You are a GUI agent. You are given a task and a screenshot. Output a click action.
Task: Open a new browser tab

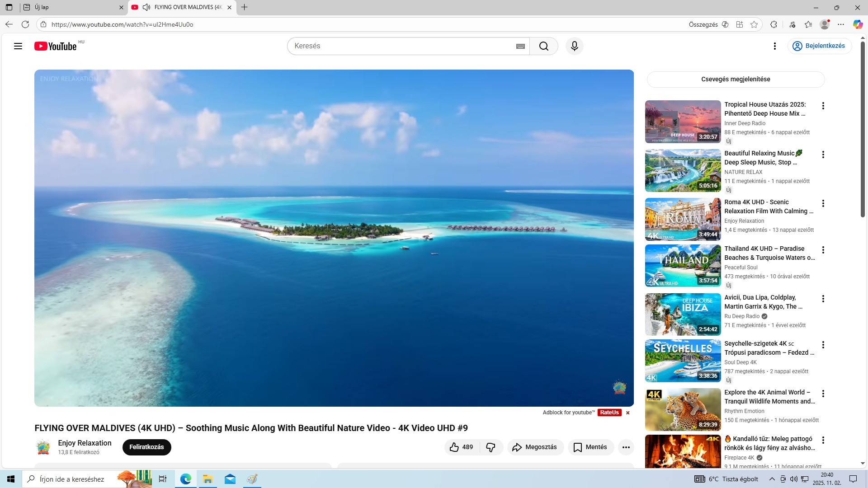point(245,7)
